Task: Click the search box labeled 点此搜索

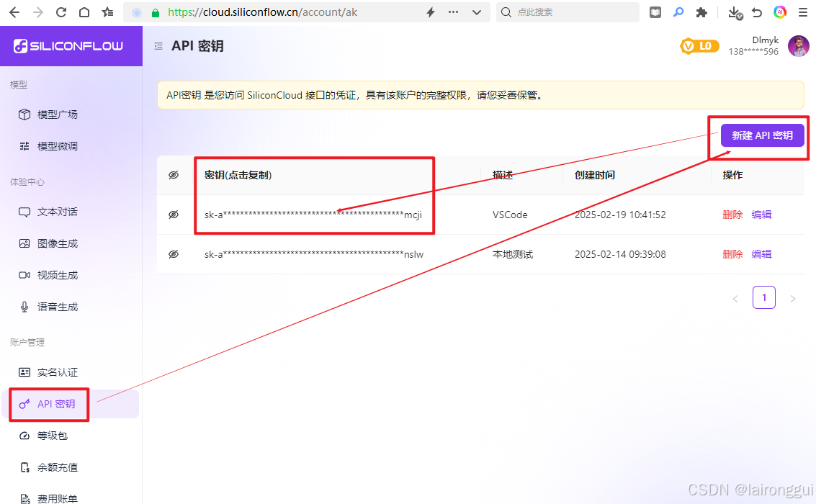Action: coord(568,12)
